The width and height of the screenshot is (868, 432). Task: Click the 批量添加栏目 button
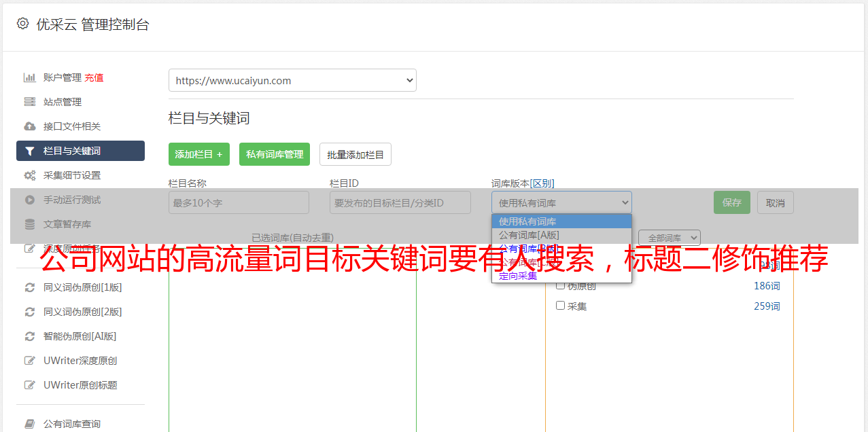(x=355, y=154)
